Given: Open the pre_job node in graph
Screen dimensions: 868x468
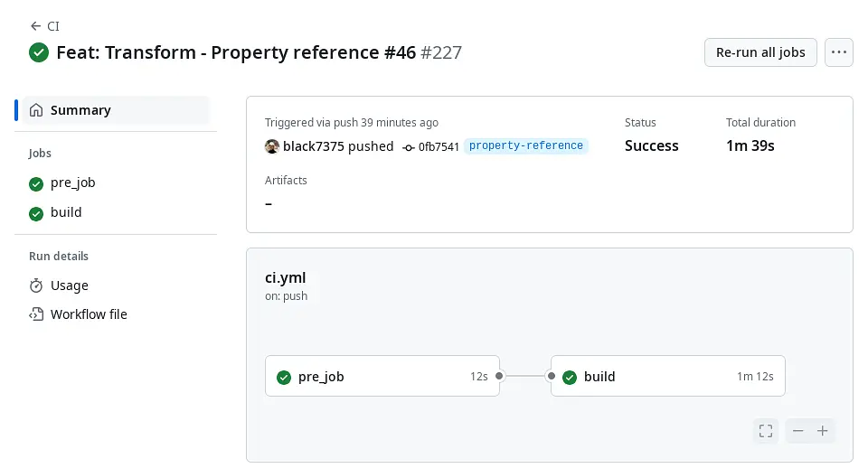Looking at the screenshot, I should pyautogui.click(x=382, y=376).
